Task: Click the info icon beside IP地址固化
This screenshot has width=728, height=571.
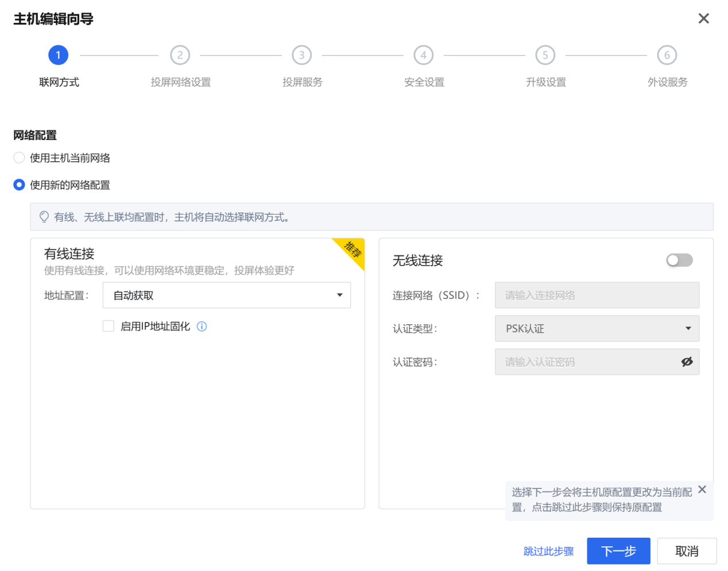Action: (x=202, y=327)
